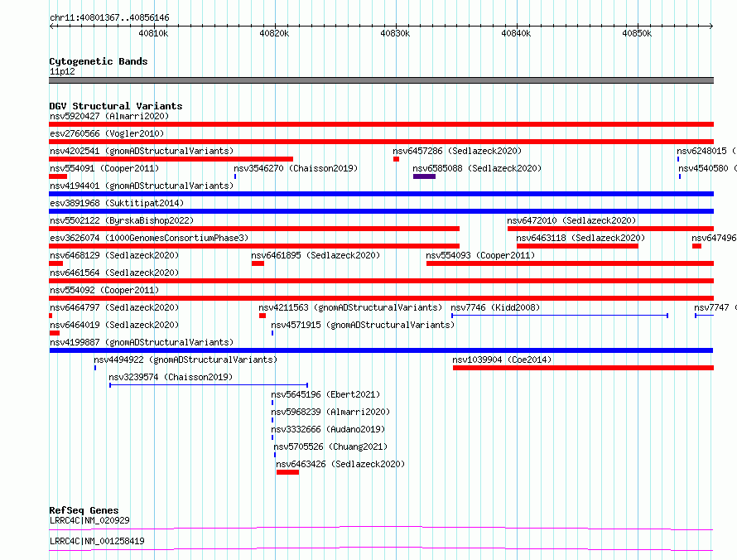Image resolution: width=737 pixels, height=560 pixels.
Task: Open esv3626074 1000GenomesConsortiumPhase3 entry
Action: pos(149,238)
